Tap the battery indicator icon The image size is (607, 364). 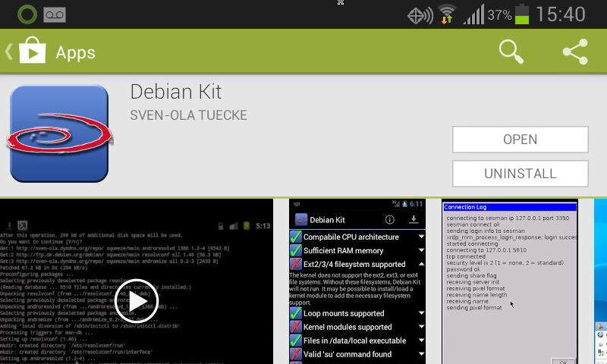(x=522, y=14)
